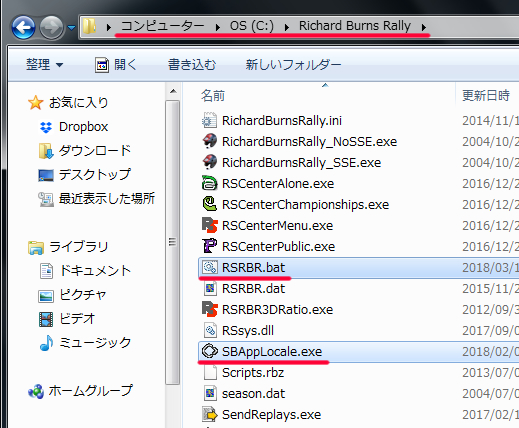Click the file name RSsys.dll
The image size is (519, 428).
click(248, 331)
